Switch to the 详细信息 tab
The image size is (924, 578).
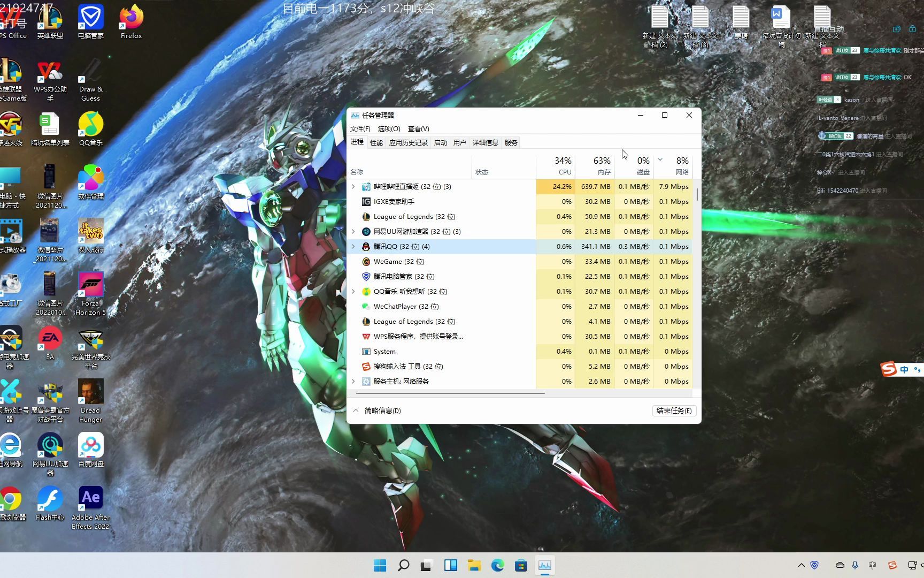coord(486,142)
